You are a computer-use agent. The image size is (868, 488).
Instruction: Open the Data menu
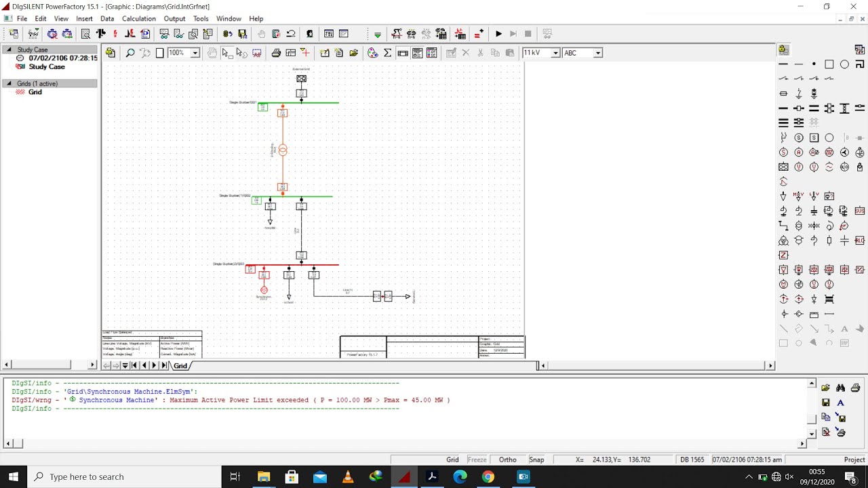(107, 19)
